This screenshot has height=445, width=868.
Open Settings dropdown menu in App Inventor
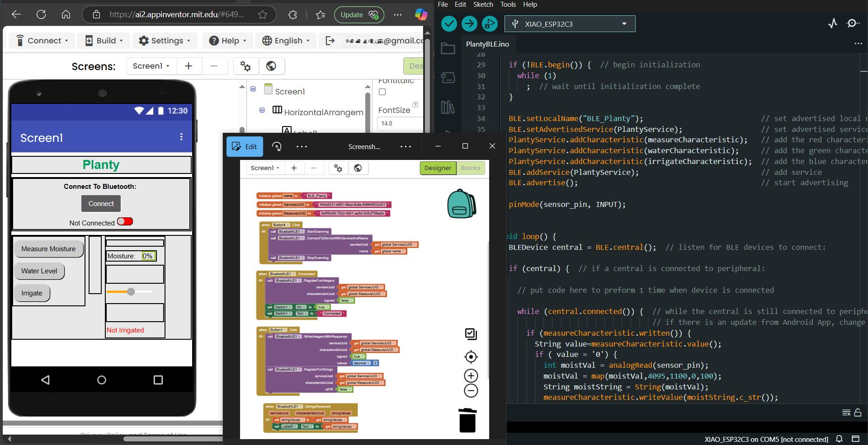pyautogui.click(x=165, y=40)
